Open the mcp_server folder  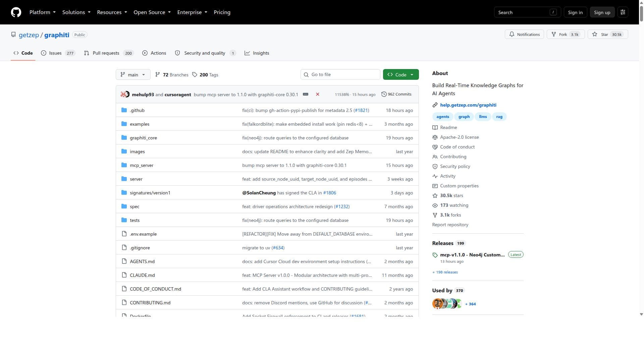click(x=142, y=165)
